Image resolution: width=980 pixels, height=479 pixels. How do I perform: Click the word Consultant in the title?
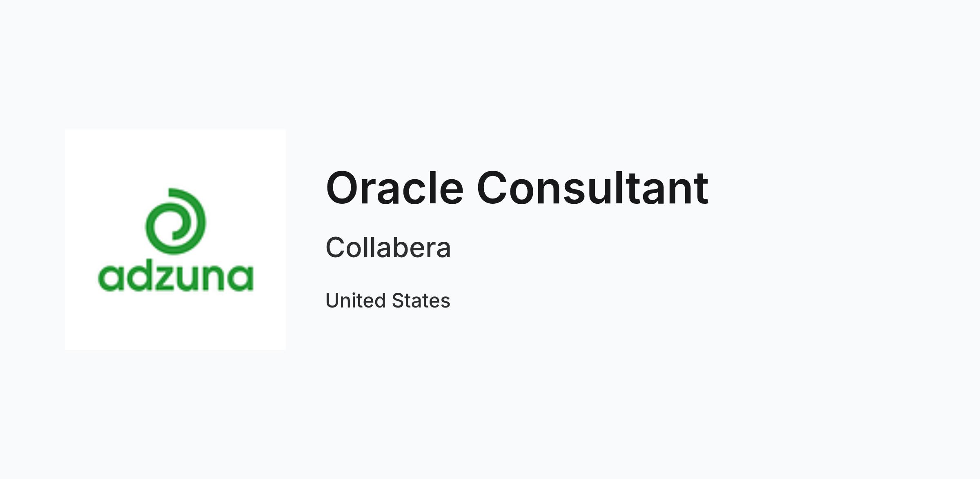592,188
